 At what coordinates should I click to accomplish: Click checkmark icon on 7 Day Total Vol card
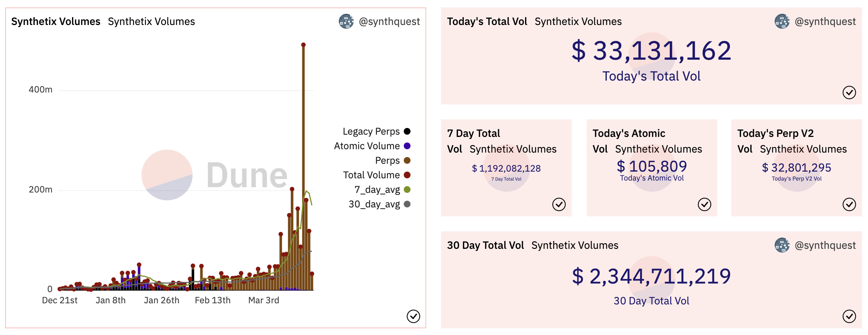(x=559, y=204)
